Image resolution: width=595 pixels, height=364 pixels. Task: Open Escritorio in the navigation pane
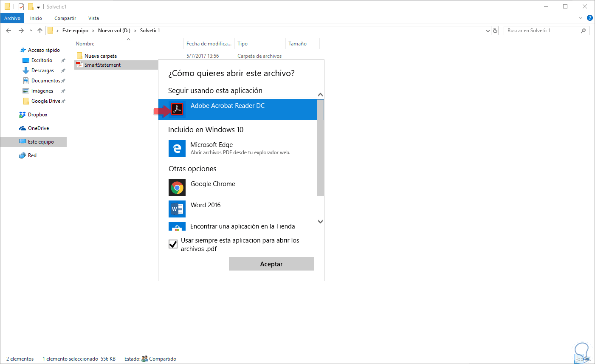point(42,60)
